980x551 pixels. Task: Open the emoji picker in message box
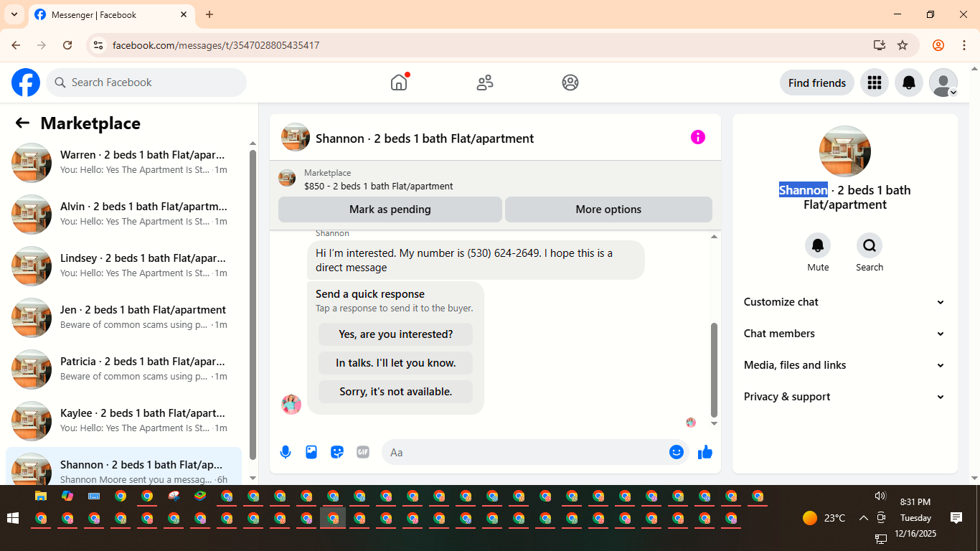pyautogui.click(x=676, y=452)
